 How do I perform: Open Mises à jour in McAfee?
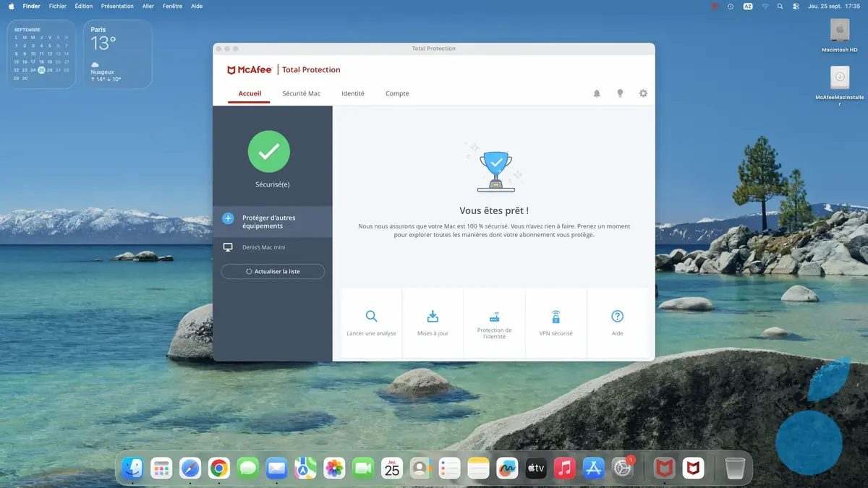[433, 321]
